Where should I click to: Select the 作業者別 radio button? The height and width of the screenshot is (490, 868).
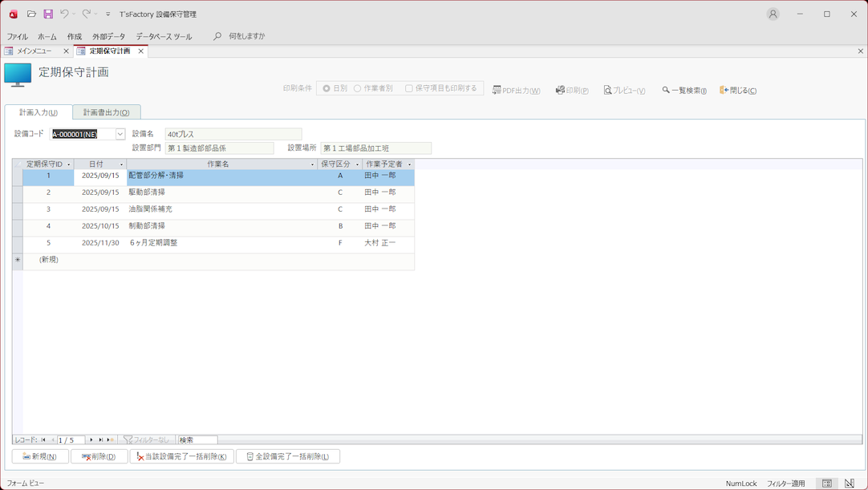pyautogui.click(x=358, y=88)
